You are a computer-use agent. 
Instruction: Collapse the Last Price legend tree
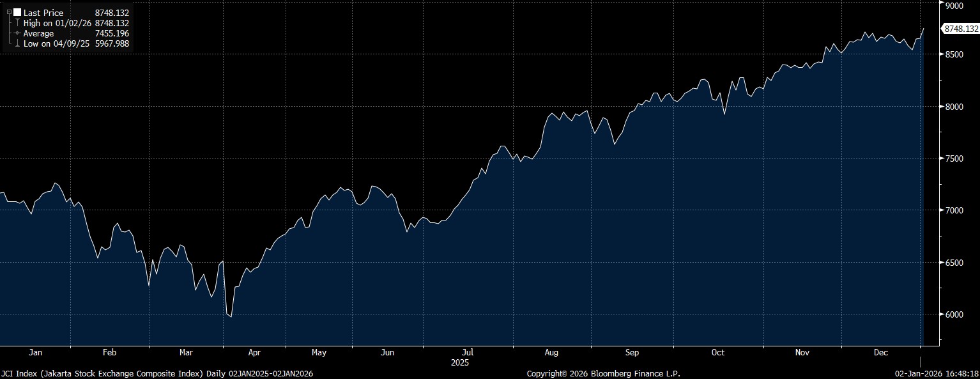9,13
